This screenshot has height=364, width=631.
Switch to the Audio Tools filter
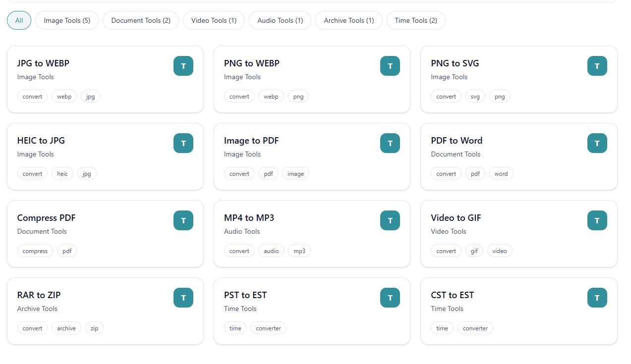[280, 20]
